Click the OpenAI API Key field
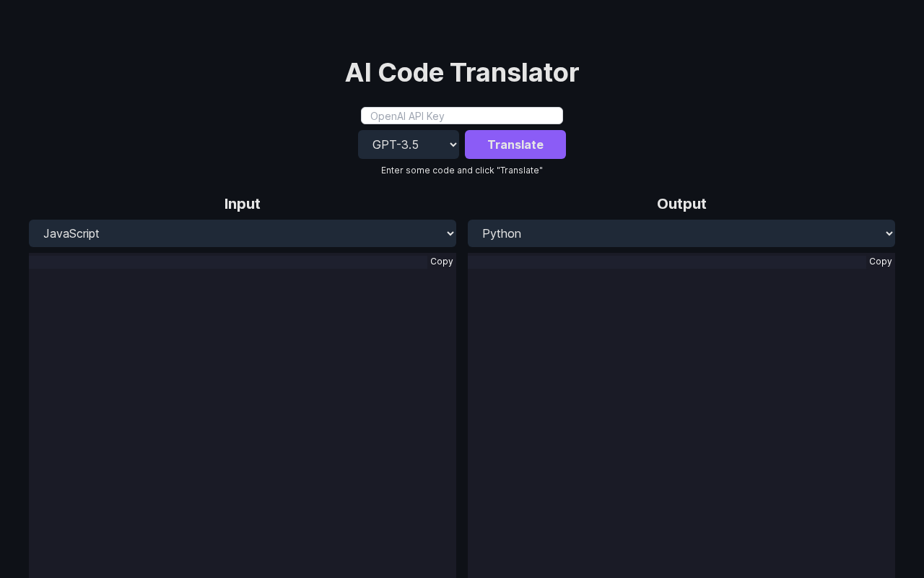Image resolution: width=924 pixels, height=578 pixels. click(x=462, y=116)
